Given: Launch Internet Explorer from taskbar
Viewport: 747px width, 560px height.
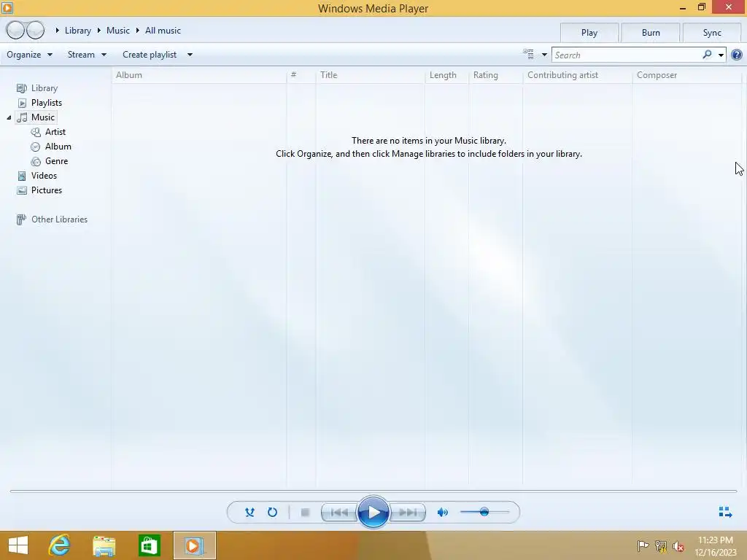Looking at the screenshot, I should (60, 545).
